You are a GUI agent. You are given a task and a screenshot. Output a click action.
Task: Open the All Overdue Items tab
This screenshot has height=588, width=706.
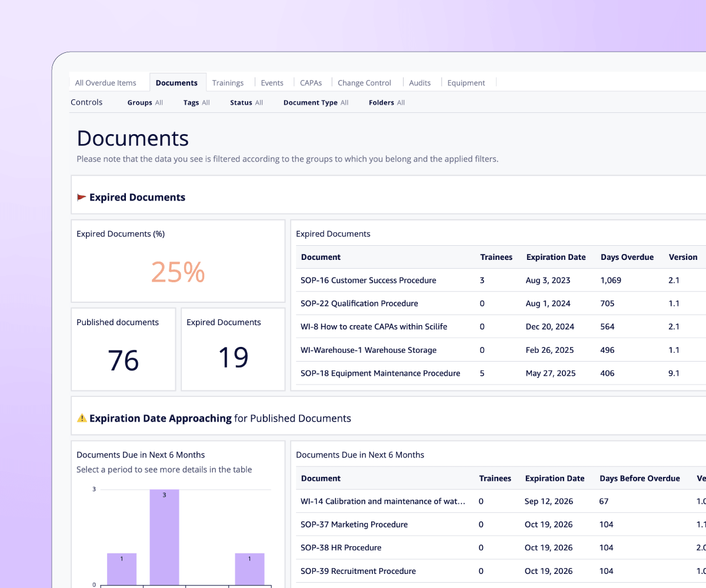pyautogui.click(x=105, y=83)
